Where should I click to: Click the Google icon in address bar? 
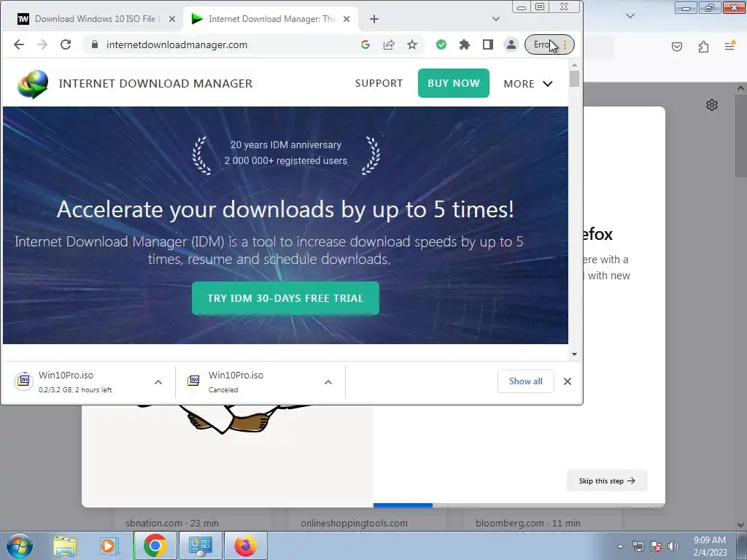coord(365,44)
